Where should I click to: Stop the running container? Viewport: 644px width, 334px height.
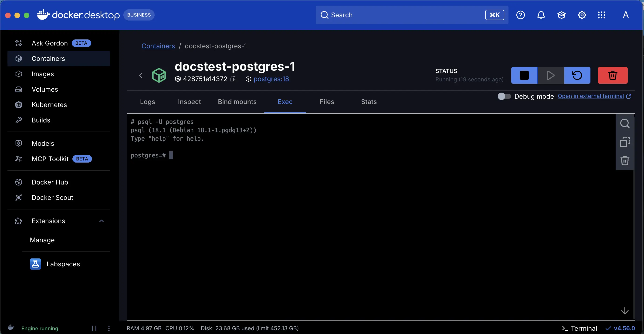point(524,75)
